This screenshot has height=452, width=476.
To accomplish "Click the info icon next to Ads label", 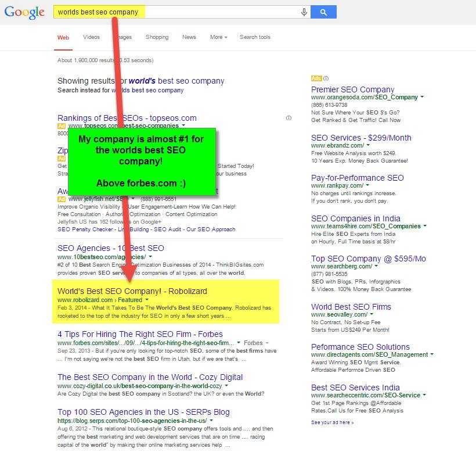I will [x=326, y=78].
